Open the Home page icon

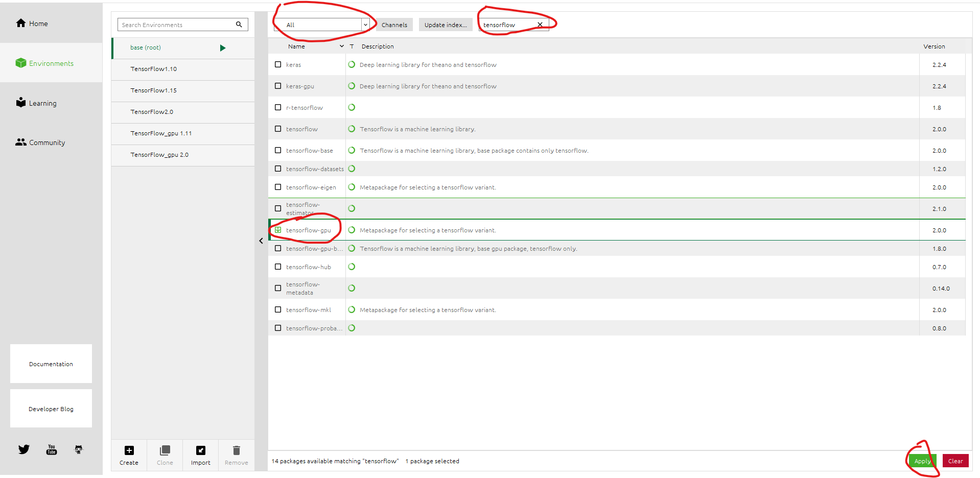coord(21,23)
